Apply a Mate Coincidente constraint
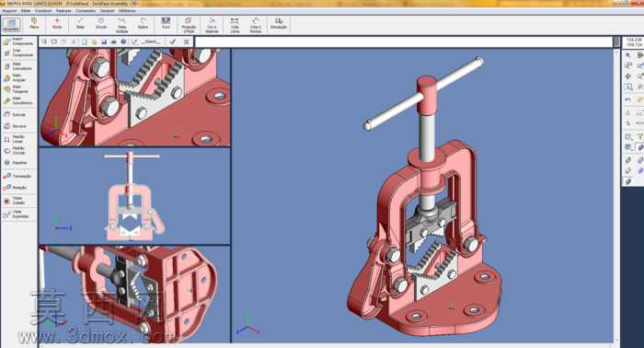 tap(18, 66)
